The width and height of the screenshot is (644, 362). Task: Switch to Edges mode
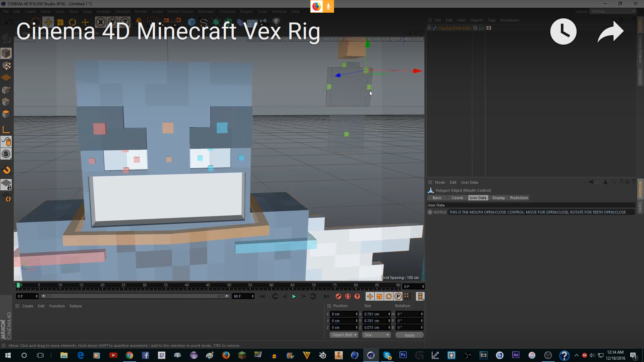(6, 102)
